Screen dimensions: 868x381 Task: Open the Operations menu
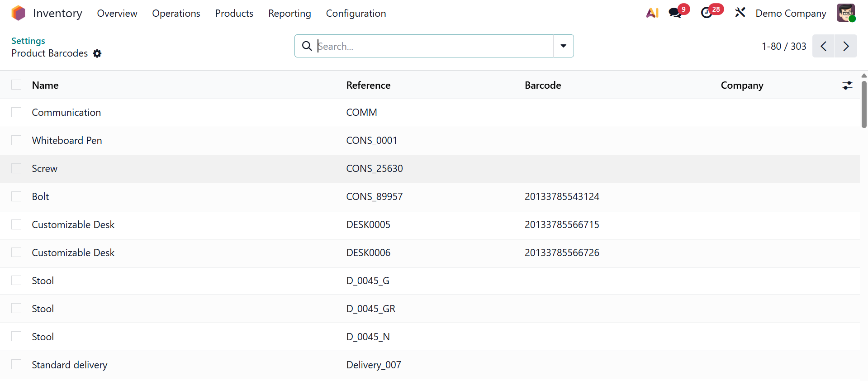(x=176, y=14)
